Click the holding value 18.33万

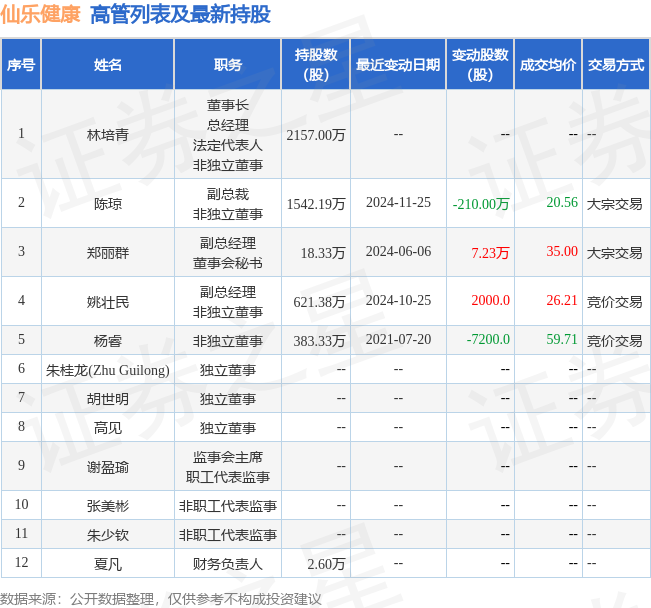(x=323, y=253)
